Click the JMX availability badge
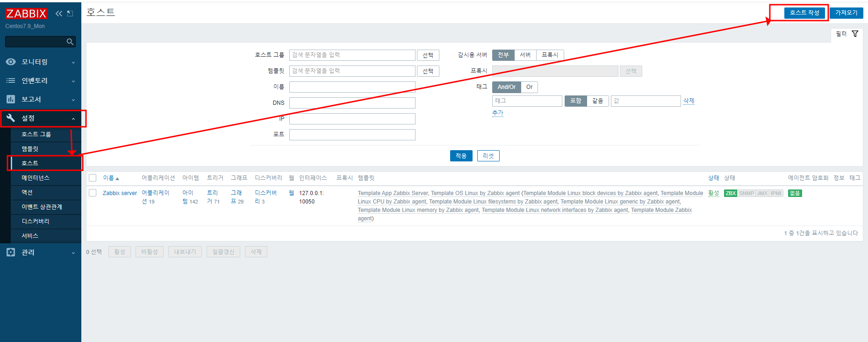This screenshot has width=868, height=342. 762,193
